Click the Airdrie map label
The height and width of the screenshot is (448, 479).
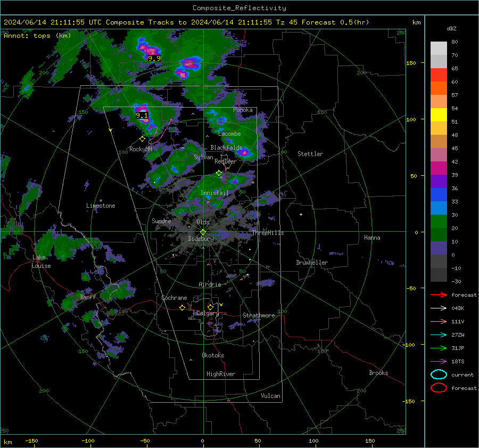(210, 284)
